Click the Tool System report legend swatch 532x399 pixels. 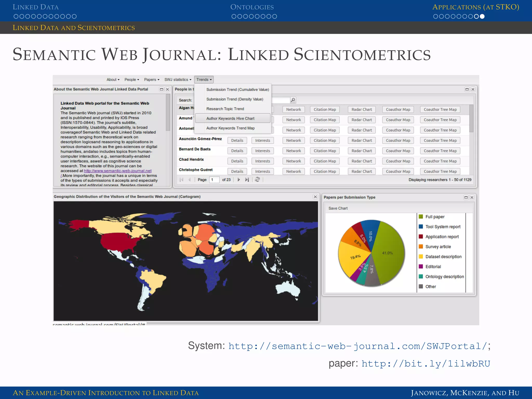[421, 227]
